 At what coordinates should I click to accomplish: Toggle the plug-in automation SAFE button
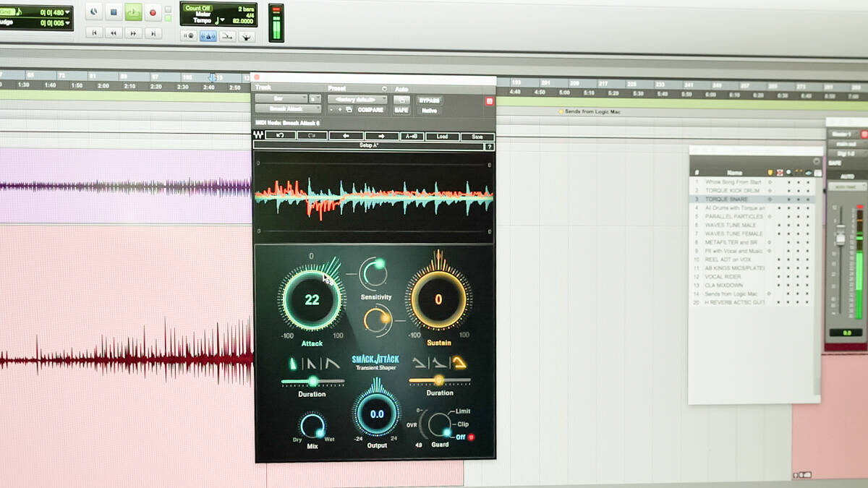click(402, 111)
